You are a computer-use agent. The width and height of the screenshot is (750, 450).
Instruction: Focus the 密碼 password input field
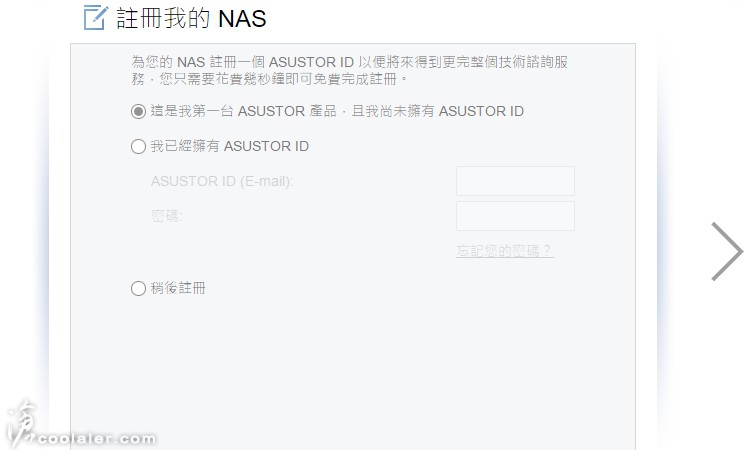click(x=515, y=216)
